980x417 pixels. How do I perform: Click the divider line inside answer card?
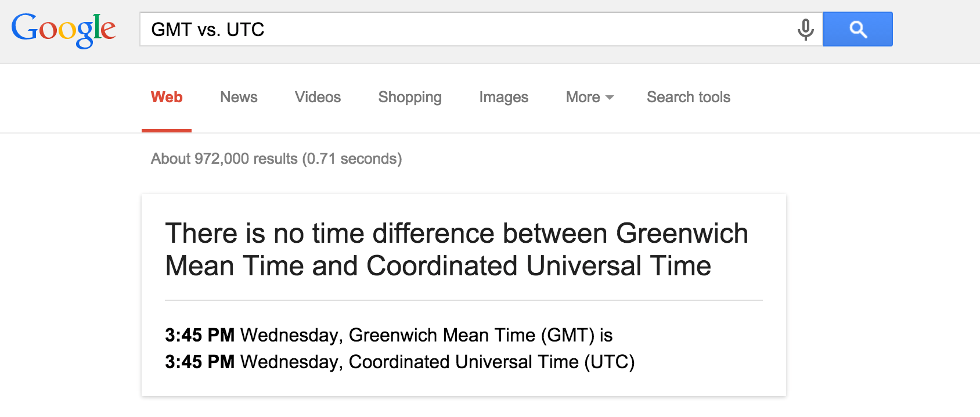pos(463,300)
